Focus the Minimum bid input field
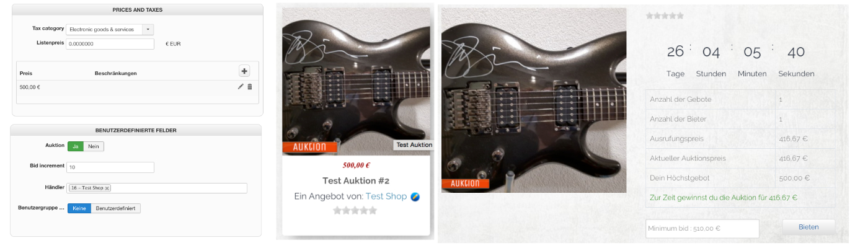The width and height of the screenshot is (868, 248). click(x=702, y=228)
